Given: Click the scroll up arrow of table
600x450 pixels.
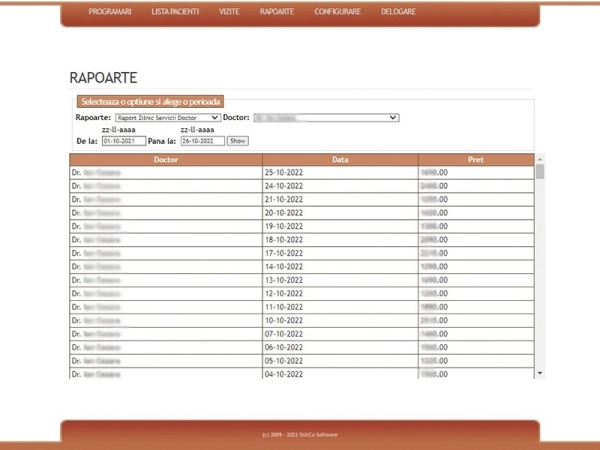Looking at the screenshot, I should click(x=540, y=159).
